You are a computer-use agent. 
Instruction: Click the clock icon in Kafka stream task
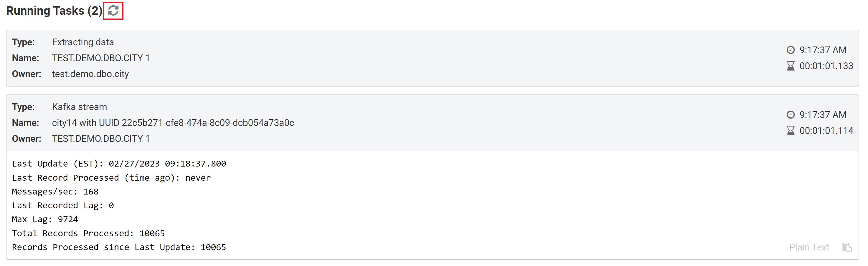(x=791, y=114)
